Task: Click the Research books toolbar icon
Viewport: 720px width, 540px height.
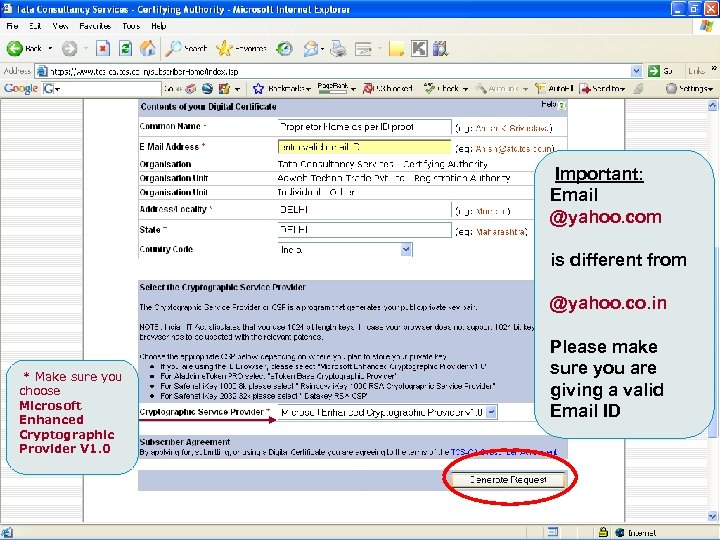Action: [440, 48]
